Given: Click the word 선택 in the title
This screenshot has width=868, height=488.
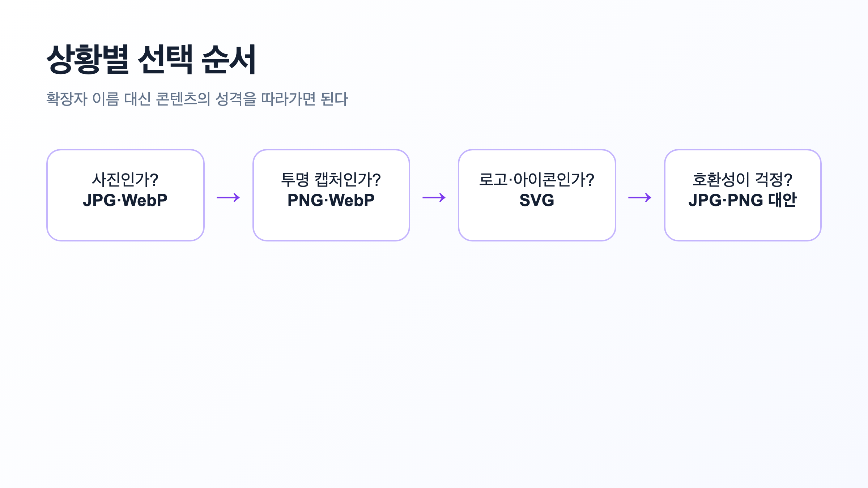Looking at the screenshot, I should click(x=166, y=60).
